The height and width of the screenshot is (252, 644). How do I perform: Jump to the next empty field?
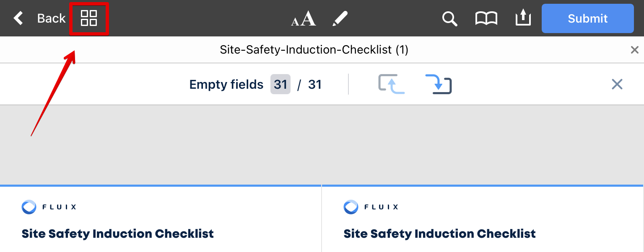439,84
